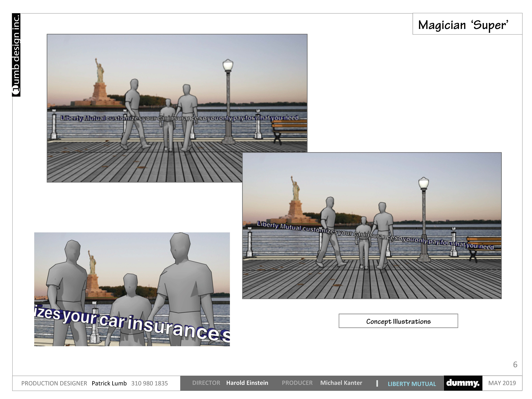
Task: Click director name Harold Einstein
Action: pyautogui.click(x=247, y=383)
